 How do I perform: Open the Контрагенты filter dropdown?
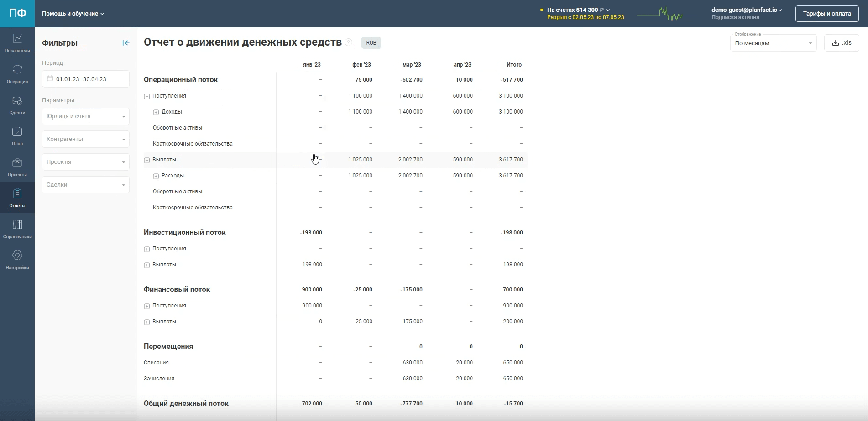[x=86, y=139]
